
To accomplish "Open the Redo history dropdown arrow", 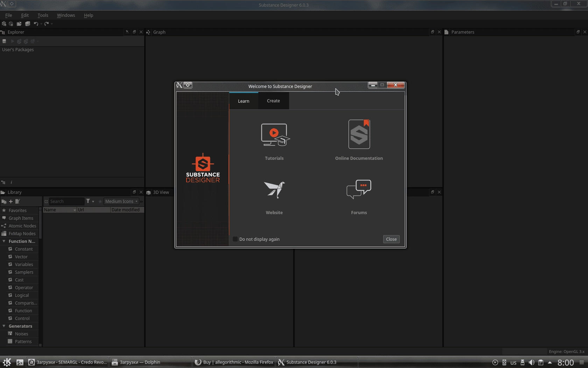I will tap(52, 24).
